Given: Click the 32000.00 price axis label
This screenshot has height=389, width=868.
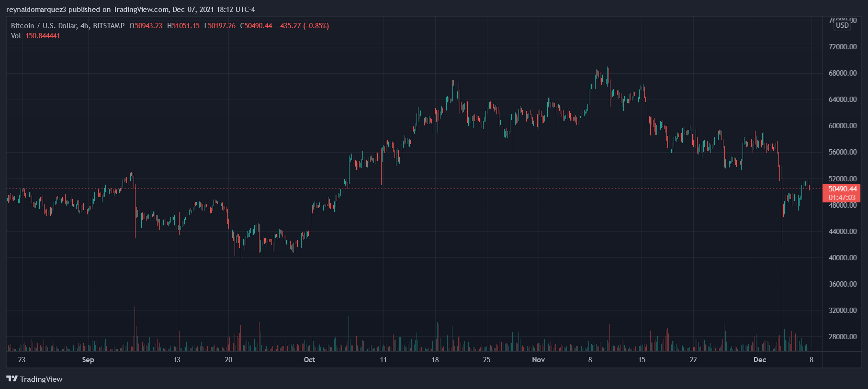Looking at the screenshot, I should 843,311.
